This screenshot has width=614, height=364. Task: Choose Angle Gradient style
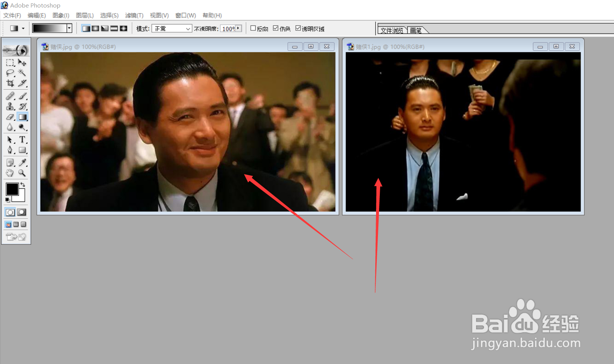[105, 29]
